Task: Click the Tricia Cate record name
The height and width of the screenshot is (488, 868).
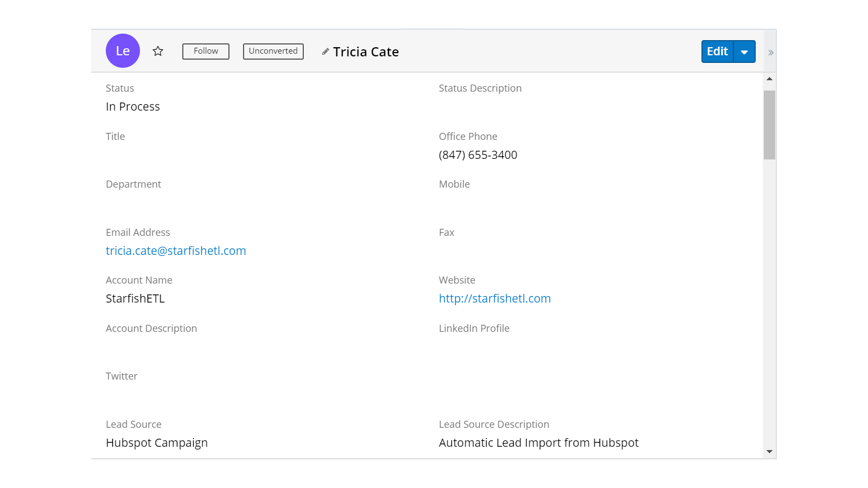Action: tap(366, 52)
